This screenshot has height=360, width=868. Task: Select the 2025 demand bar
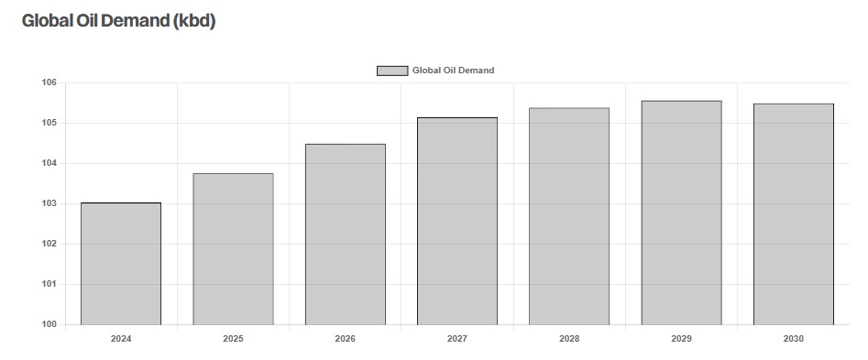(233, 249)
